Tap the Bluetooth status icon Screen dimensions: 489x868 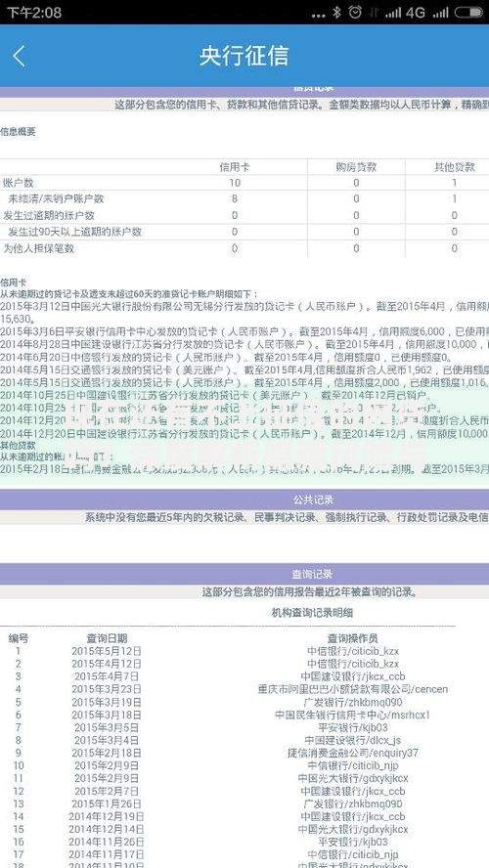pyautogui.click(x=337, y=12)
